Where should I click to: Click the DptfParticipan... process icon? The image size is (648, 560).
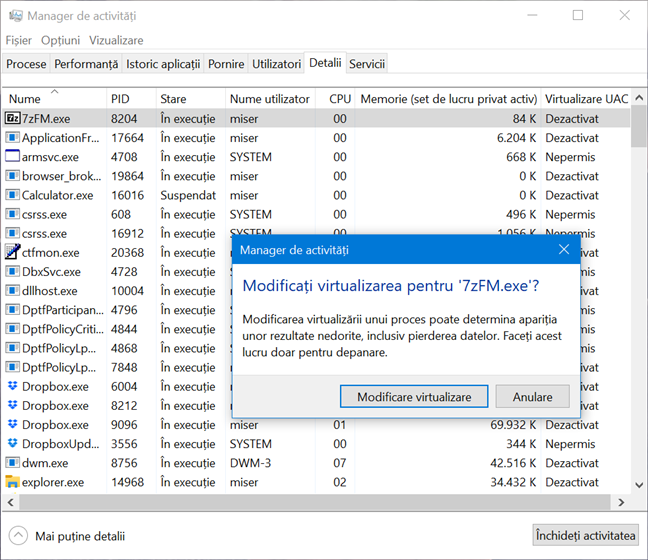(12, 310)
